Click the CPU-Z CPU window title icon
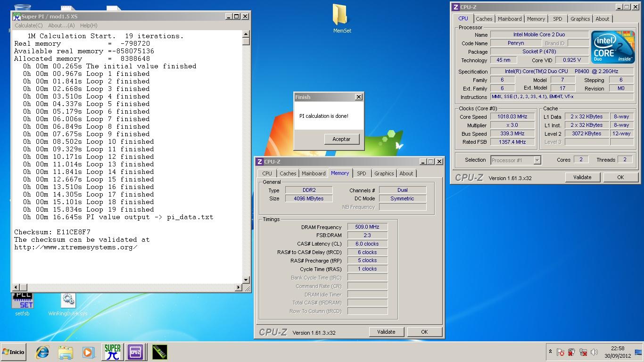The width and height of the screenshot is (644, 362). pyautogui.click(x=455, y=7)
